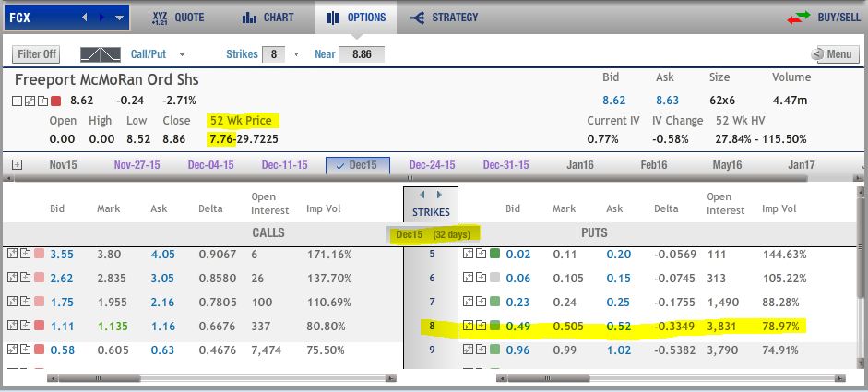
Task: Click the calls table horizontal scrollbar
Action: tap(222, 379)
